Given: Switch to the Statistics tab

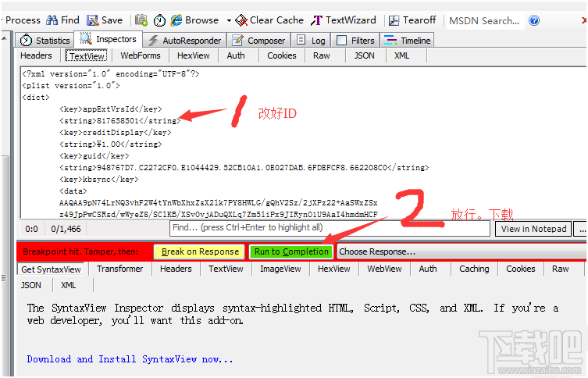Looking at the screenshot, I should click(x=45, y=40).
